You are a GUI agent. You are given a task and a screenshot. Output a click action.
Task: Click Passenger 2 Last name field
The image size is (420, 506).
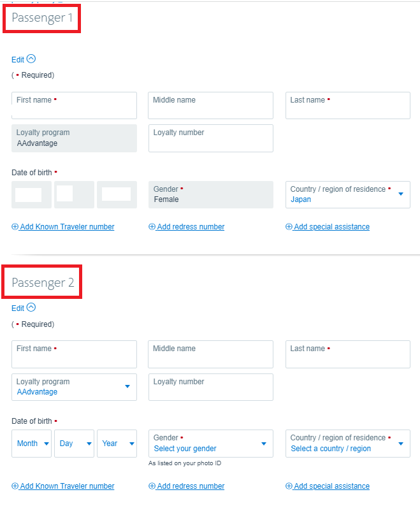(x=348, y=354)
